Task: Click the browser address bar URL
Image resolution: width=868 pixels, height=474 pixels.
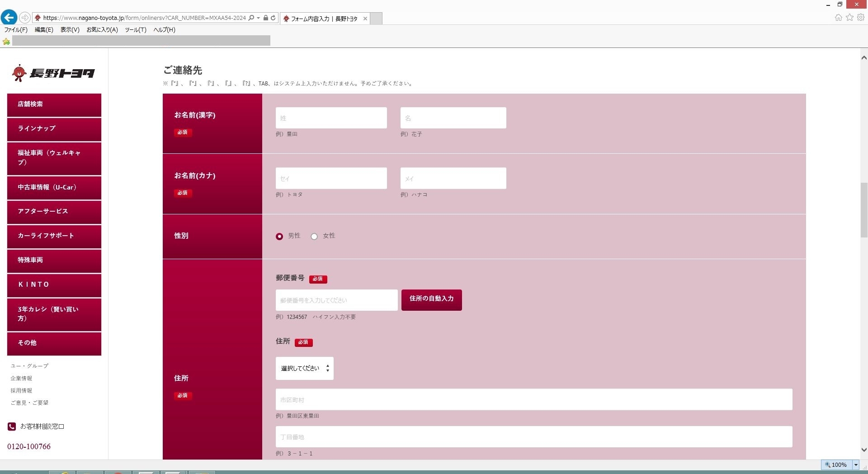Action: click(x=145, y=18)
